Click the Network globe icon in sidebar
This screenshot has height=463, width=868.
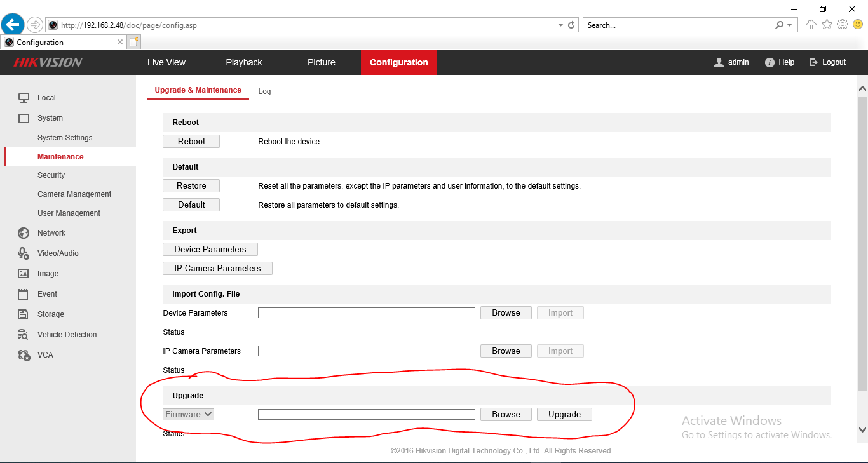24,233
